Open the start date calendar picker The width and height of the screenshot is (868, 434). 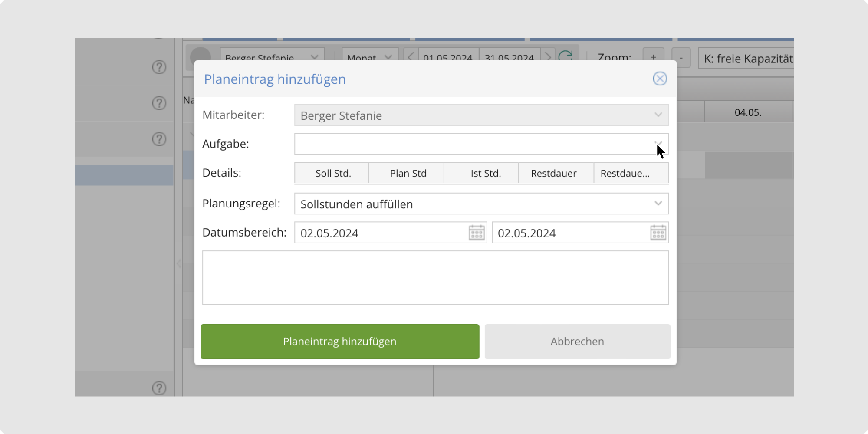[477, 233]
